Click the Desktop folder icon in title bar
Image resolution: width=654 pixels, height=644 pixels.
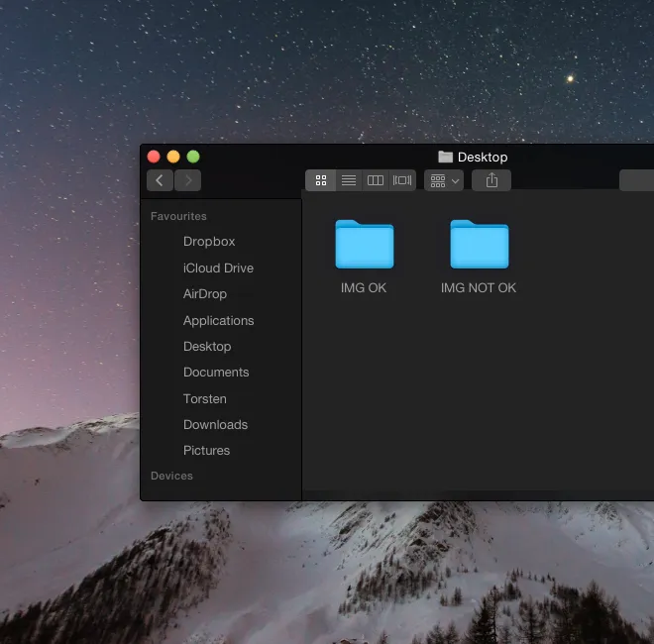pos(445,157)
